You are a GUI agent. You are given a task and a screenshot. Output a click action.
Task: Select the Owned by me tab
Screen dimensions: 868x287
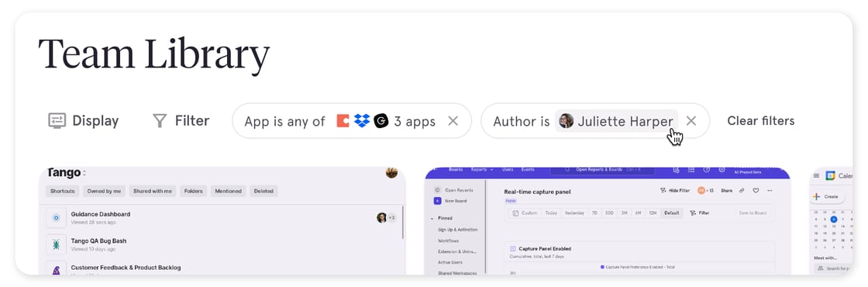104,191
